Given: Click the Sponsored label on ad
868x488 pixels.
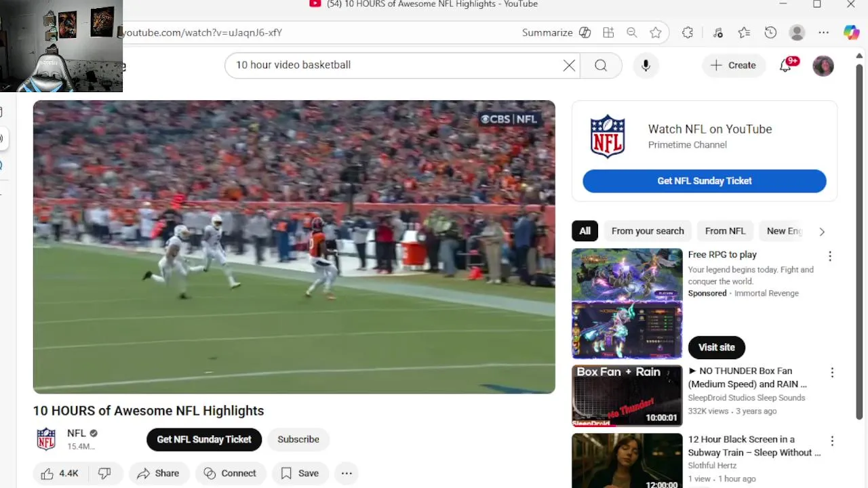Looking at the screenshot, I should point(707,293).
